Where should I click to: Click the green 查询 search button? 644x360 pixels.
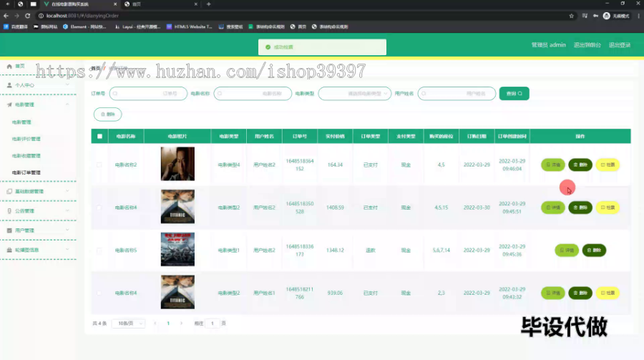[x=514, y=94]
